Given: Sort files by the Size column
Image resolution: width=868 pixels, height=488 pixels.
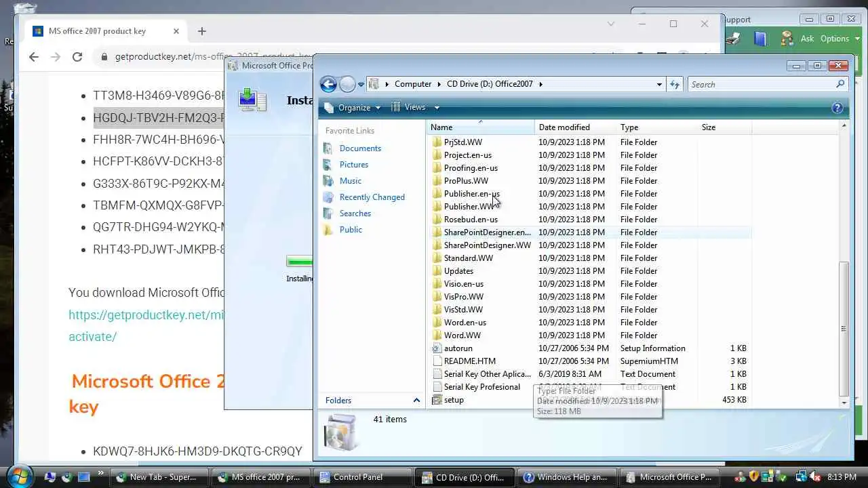Looking at the screenshot, I should [x=725, y=127].
